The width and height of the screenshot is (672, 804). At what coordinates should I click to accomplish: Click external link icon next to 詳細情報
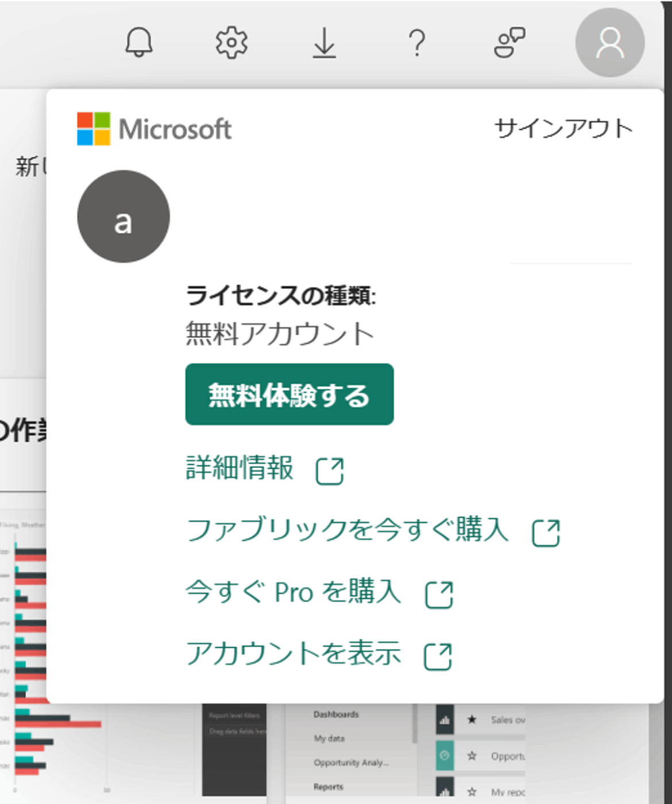click(330, 471)
